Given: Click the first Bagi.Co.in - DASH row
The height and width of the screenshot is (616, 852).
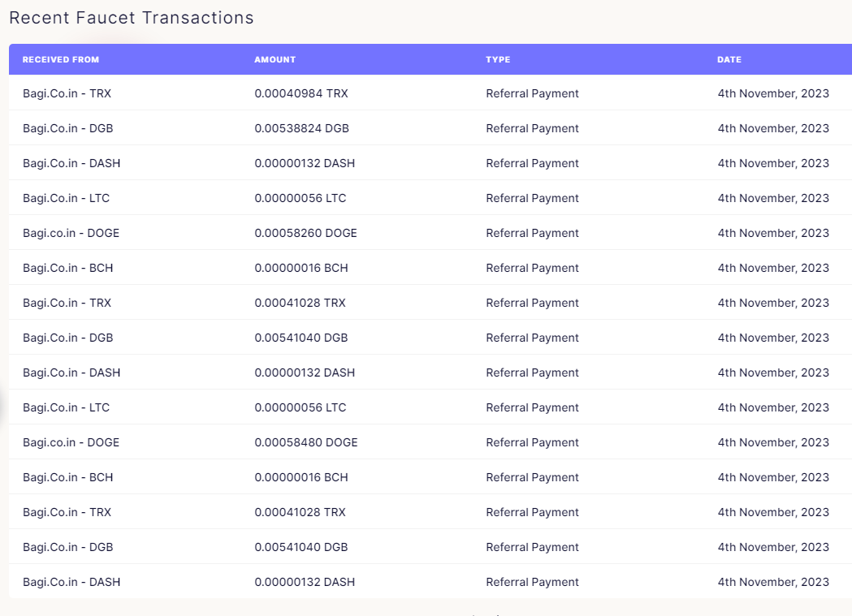Looking at the screenshot, I should click(x=430, y=163).
